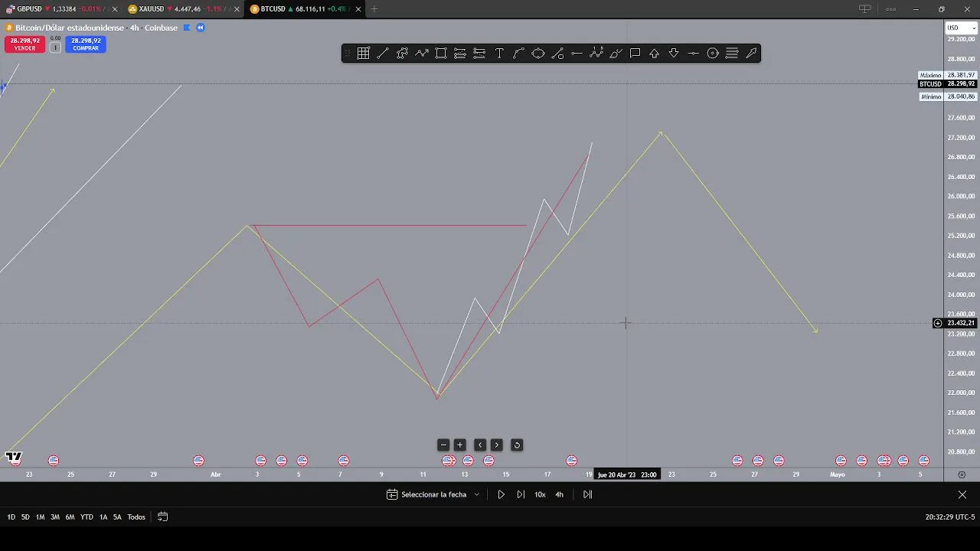Open chart settings gear at bottom right
Viewport: 980px width, 551px height.
tap(962, 474)
